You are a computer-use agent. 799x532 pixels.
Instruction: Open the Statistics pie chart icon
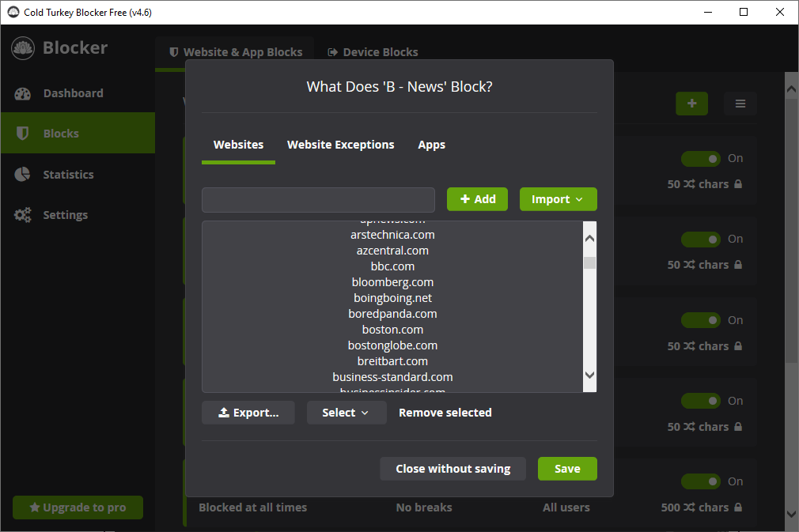(22, 174)
